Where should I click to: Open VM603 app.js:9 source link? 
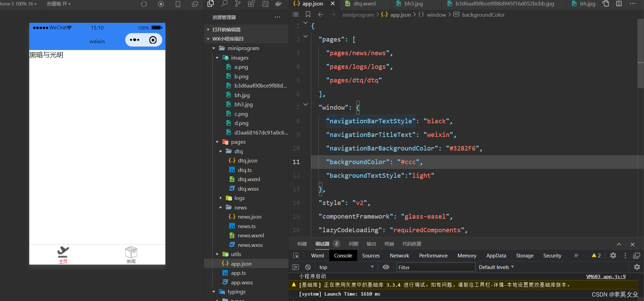(606, 276)
